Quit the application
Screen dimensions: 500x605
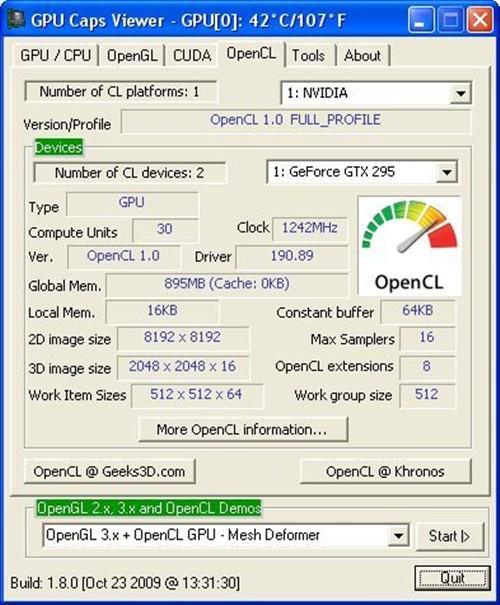(453, 578)
